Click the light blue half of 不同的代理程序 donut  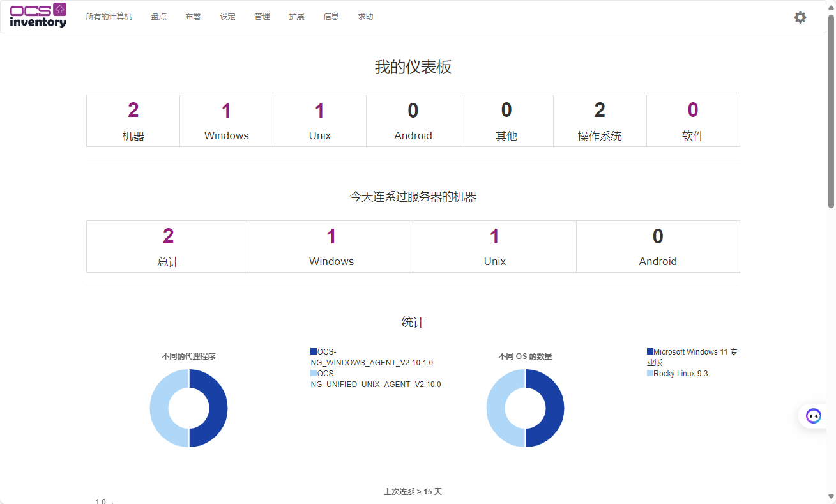tap(160, 408)
